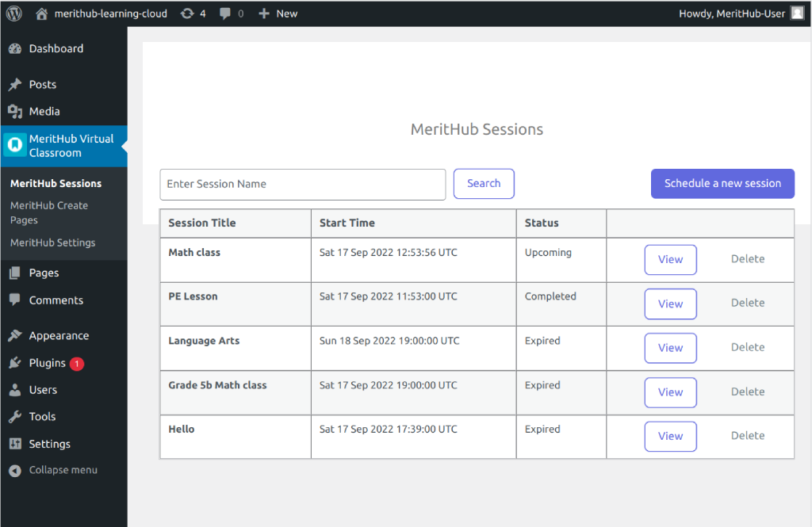Click the Plugins plug icon
Screen dimensions: 812x527
[x=15, y=363]
